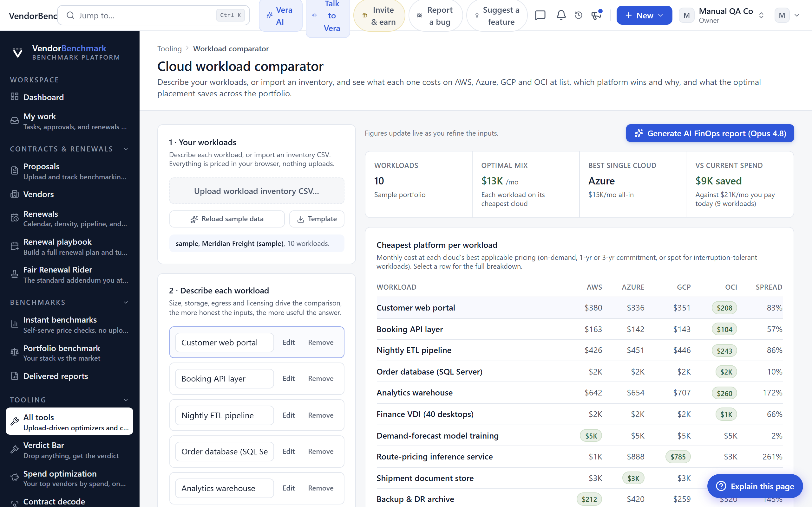Collapse the Benchmarks sidebar section
This screenshot has width=812, height=507.
click(126, 302)
